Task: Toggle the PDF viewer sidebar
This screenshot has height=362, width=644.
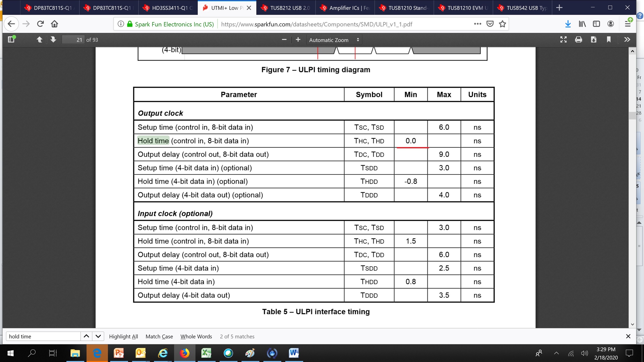Action: [11, 40]
